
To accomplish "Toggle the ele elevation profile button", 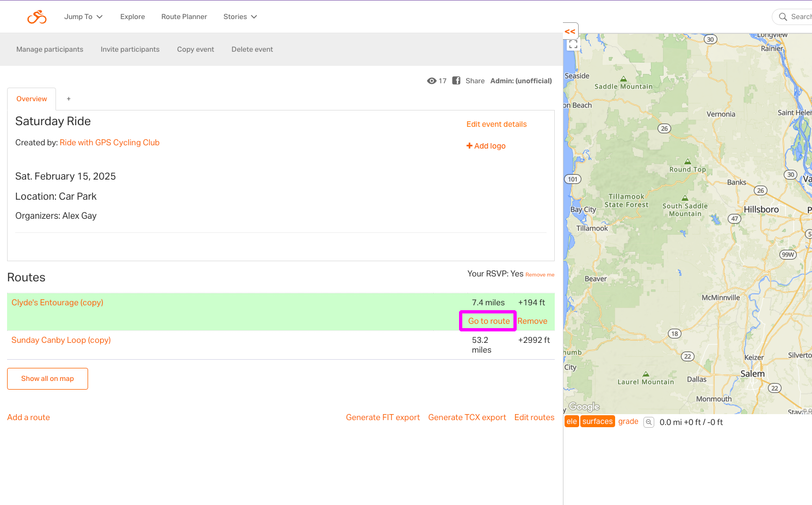I will pos(572,422).
